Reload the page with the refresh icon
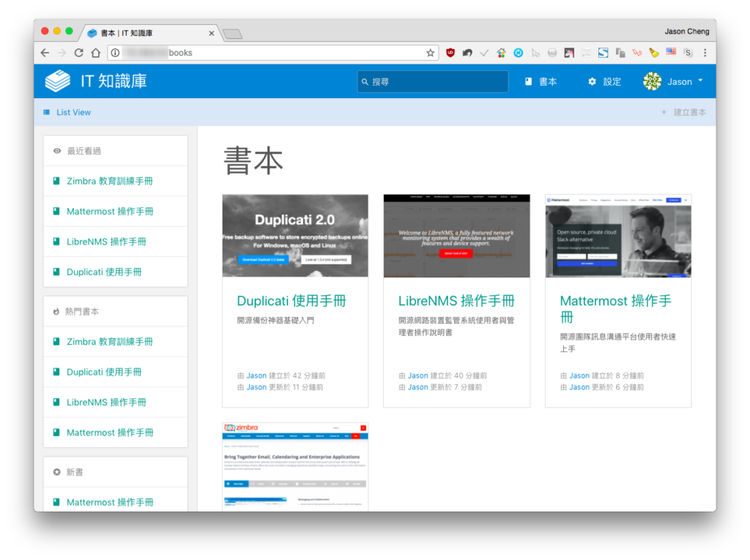The width and height of the screenshot is (750, 560). tap(79, 53)
